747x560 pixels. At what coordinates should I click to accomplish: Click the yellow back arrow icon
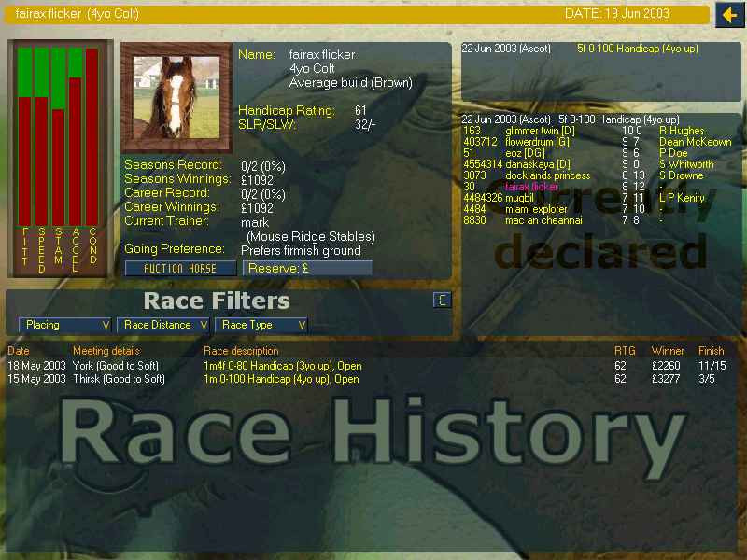[x=729, y=15]
